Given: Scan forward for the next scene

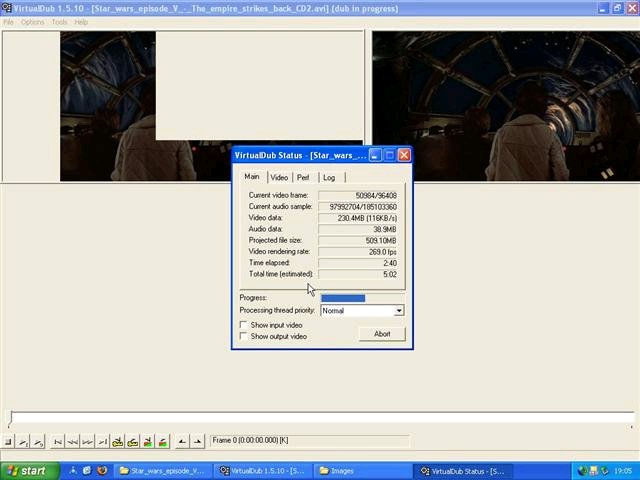Looking at the screenshot, I should pos(162,442).
